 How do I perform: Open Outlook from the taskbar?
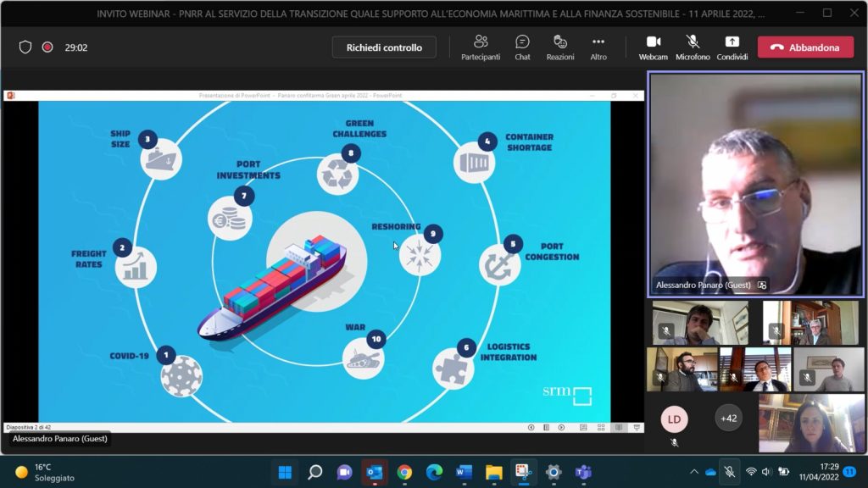[374, 472]
